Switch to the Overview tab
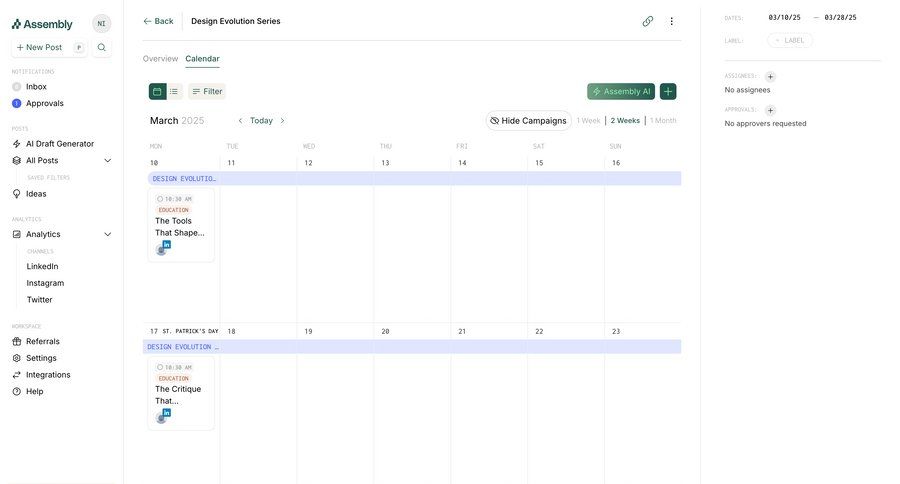 point(160,59)
